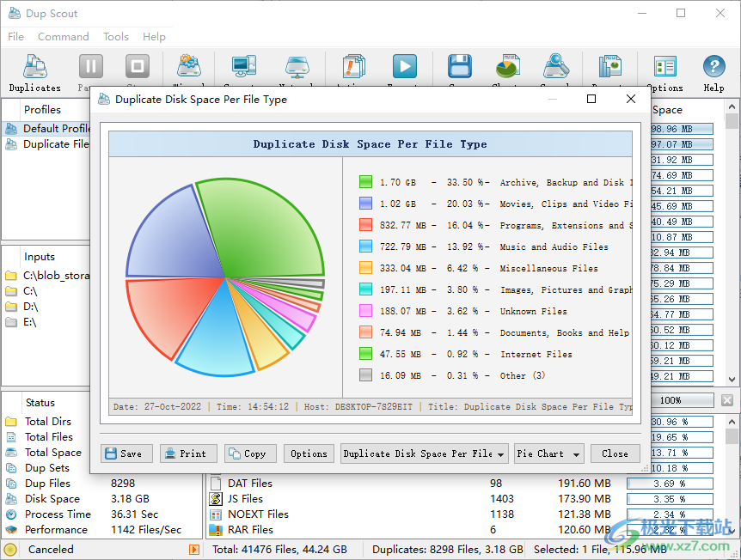Click the Network disk toolbar icon
Viewport: 741px width, 560px height.
point(297,67)
